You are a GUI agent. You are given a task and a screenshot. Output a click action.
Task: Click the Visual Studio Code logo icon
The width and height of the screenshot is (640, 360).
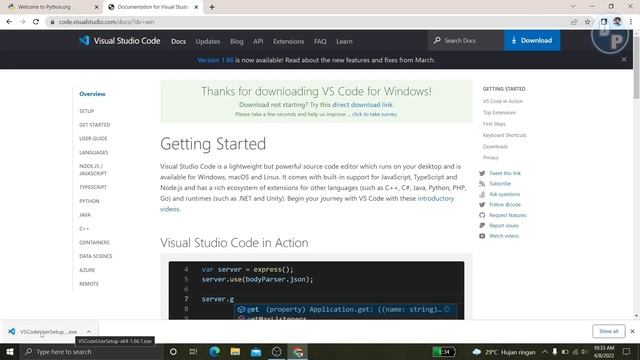coord(84,40)
